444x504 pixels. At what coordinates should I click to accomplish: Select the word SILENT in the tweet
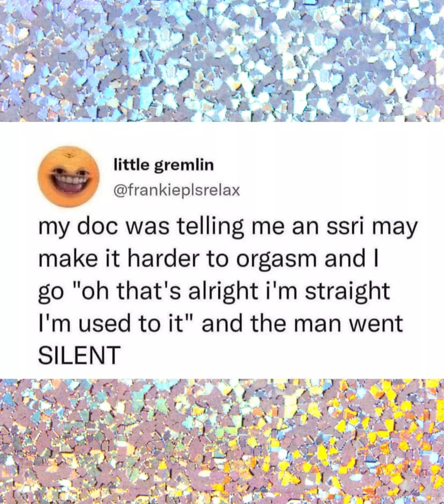(x=79, y=355)
